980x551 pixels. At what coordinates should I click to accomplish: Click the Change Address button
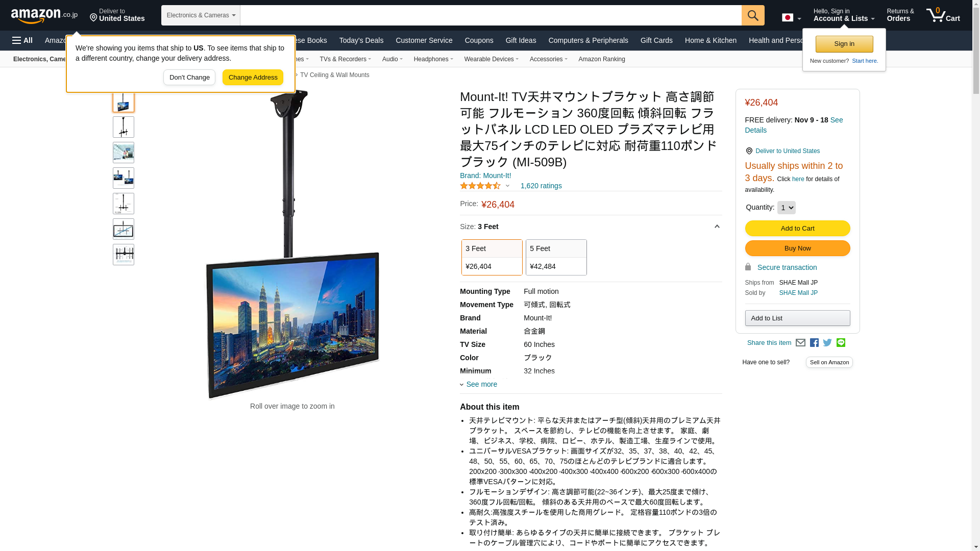click(x=253, y=78)
